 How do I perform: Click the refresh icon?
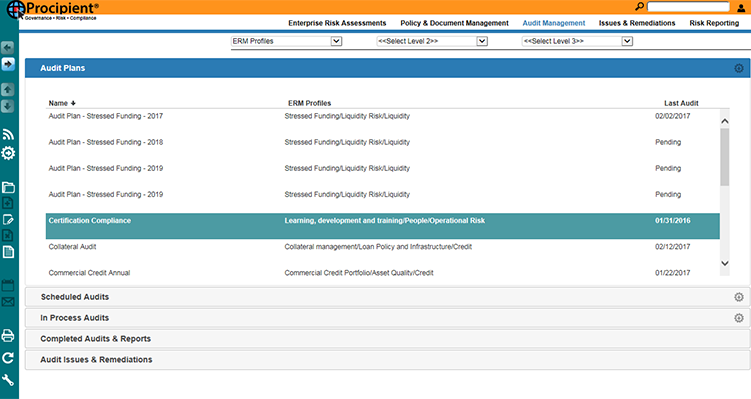tap(8, 358)
